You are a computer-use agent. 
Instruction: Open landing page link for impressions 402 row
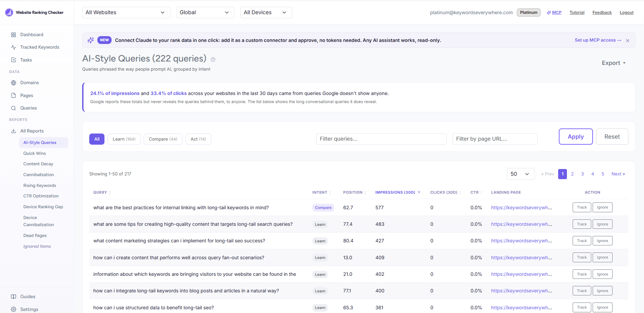coord(521,274)
